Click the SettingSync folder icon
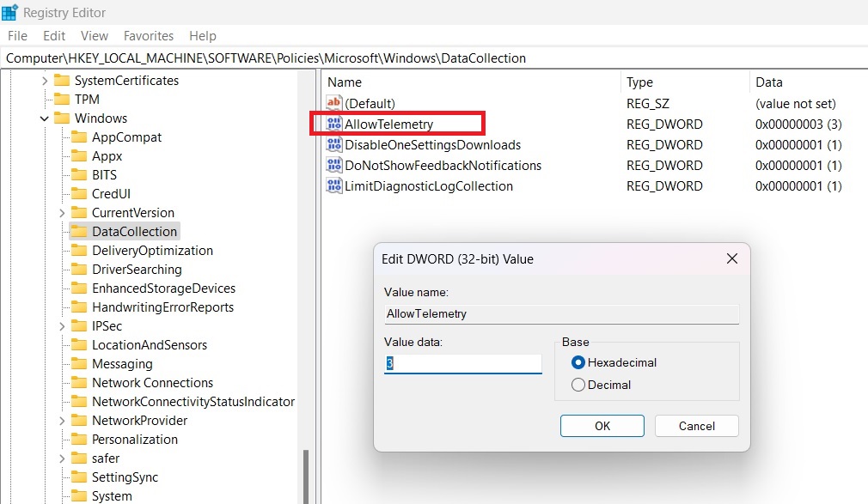 click(x=80, y=477)
